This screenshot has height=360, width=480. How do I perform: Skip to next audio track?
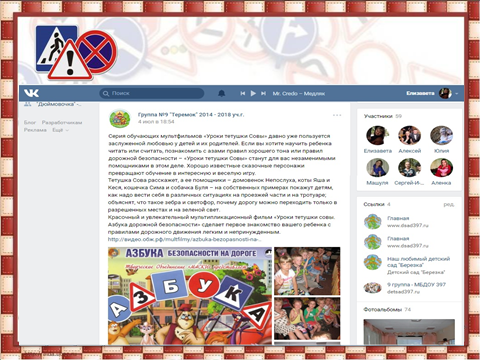[x=263, y=93]
